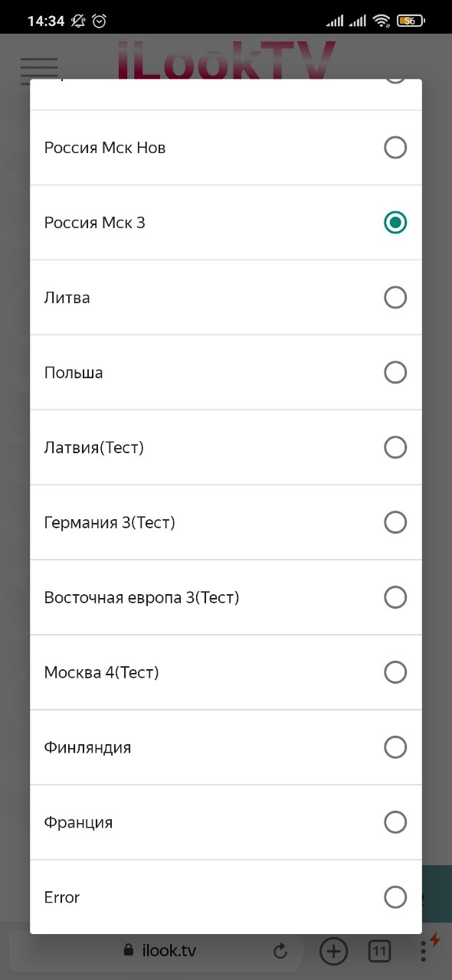Tap the selected Россия Мск 3 option
The width and height of the screenshot is (452, 980).
[x=226, y=223]
